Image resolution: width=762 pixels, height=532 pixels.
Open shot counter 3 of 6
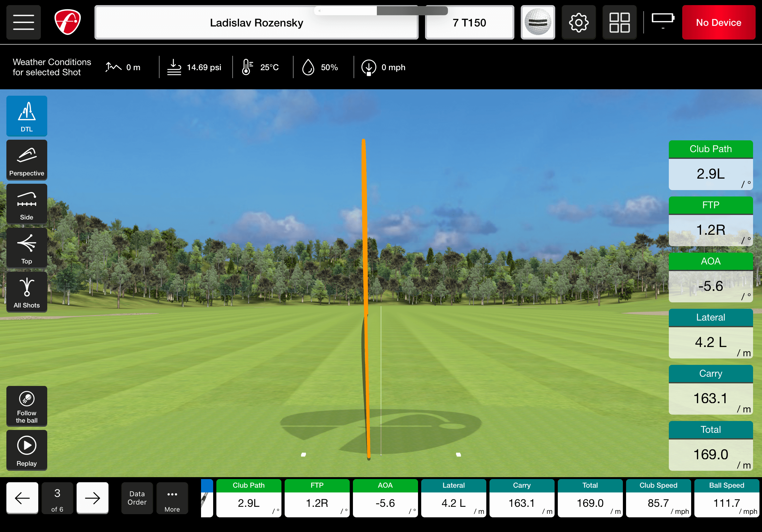pos(57,498)
